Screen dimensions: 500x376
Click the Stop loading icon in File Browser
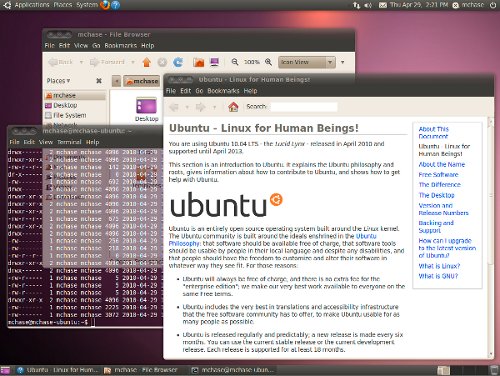click(x=162, y=62)
